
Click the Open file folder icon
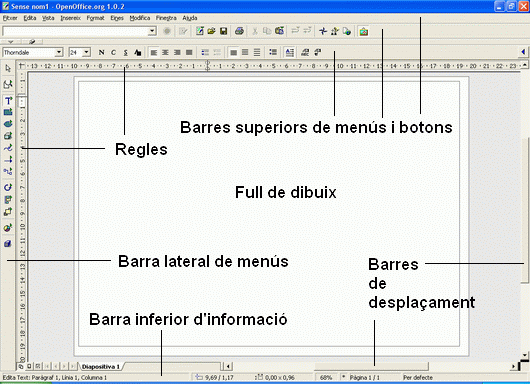[212, 31]
